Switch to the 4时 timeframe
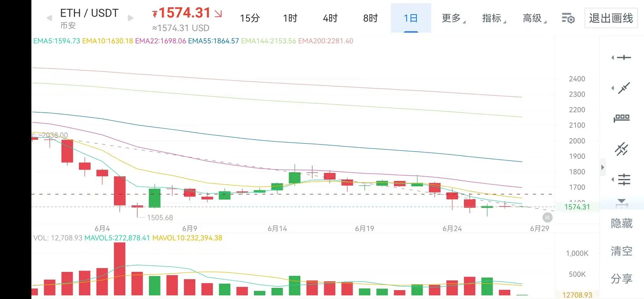Image resolution: width=644 pixels, height=299 pixels. pyautogui.click(x=330, y=18)
